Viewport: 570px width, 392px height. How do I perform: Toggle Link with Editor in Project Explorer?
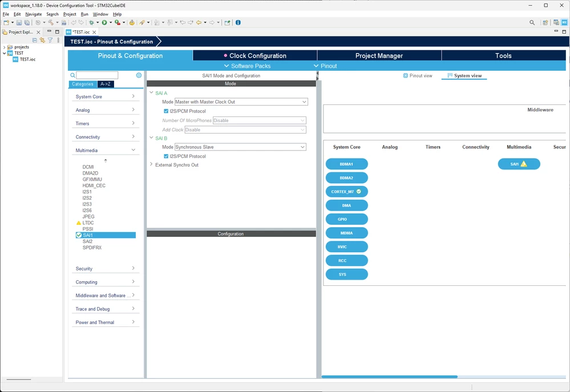pyautogui.click(x=43, y=41)
